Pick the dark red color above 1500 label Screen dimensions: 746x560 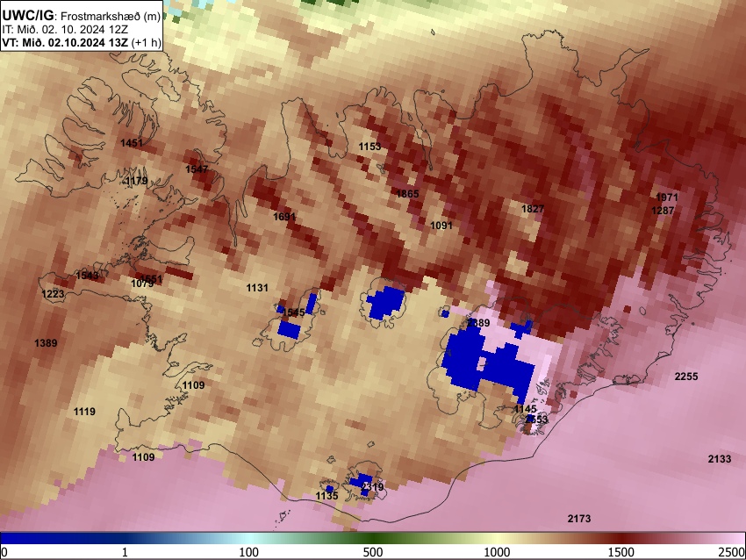pos(621,538)
